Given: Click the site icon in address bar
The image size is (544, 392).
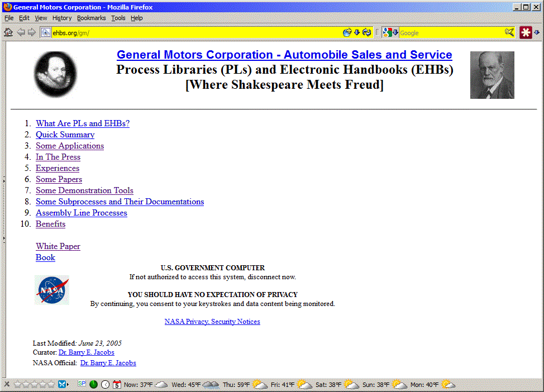Looking at the screenshot, I should [45, 32].
